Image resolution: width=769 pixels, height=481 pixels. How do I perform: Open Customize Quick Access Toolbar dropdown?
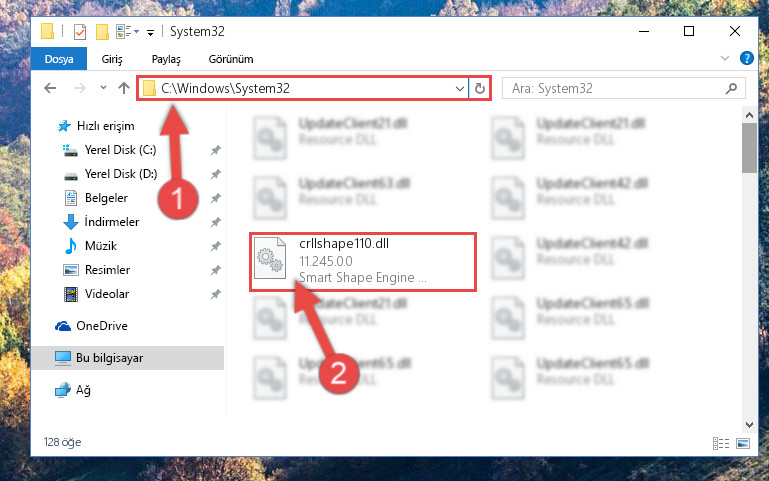(x=151, y=33)
